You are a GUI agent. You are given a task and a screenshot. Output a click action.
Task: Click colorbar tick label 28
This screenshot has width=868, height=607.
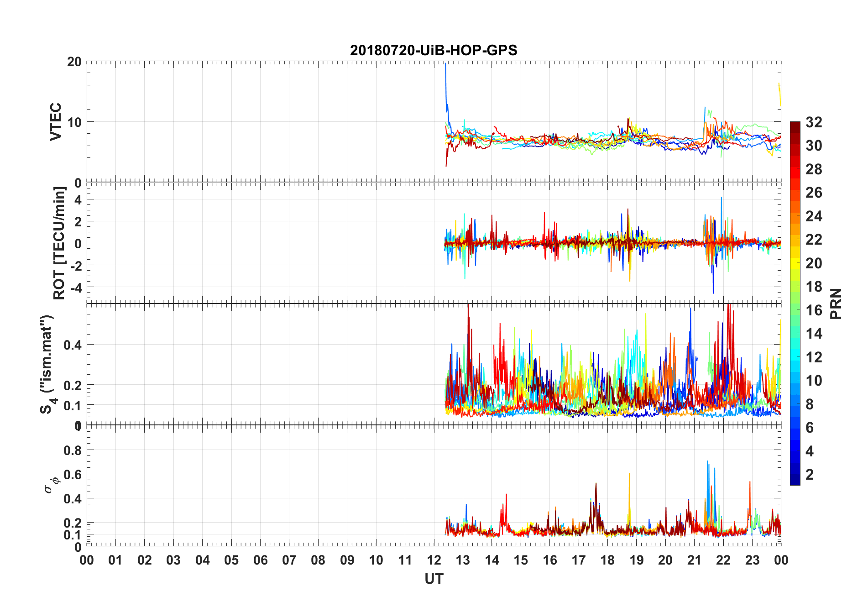[x=814, y=169]
